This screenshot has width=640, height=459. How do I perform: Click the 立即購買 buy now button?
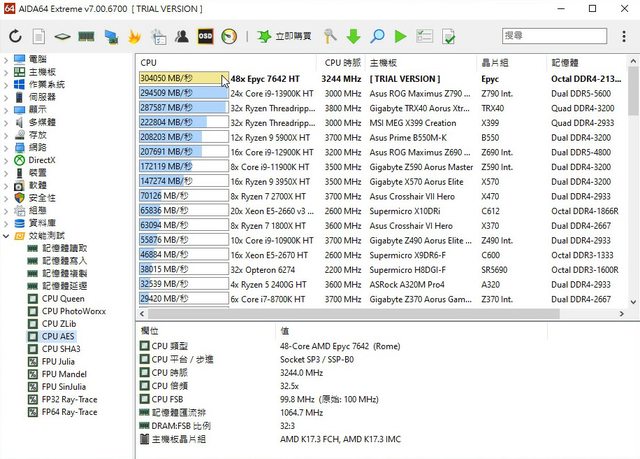280,37
